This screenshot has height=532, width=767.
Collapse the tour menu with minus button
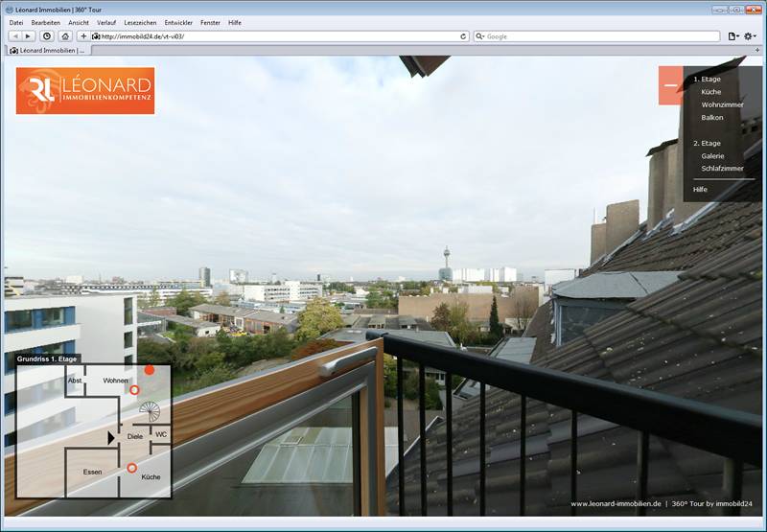[670, 85]
